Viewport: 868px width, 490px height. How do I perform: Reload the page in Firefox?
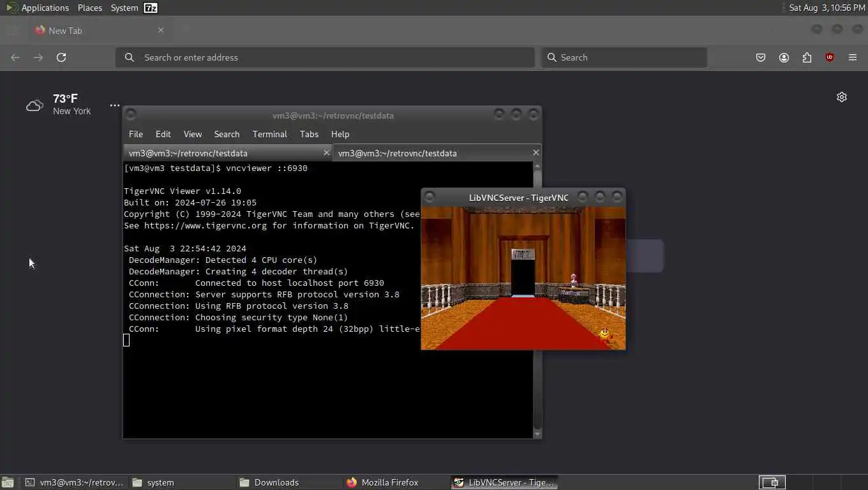click(61, 57)
